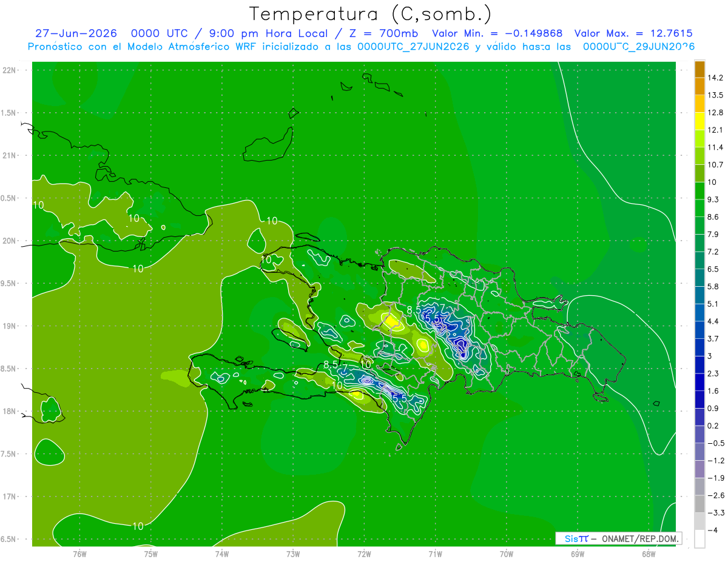Click longitude axis label "73W"
Viewport: 728px width, 562px height.
(x=293, y=554)
